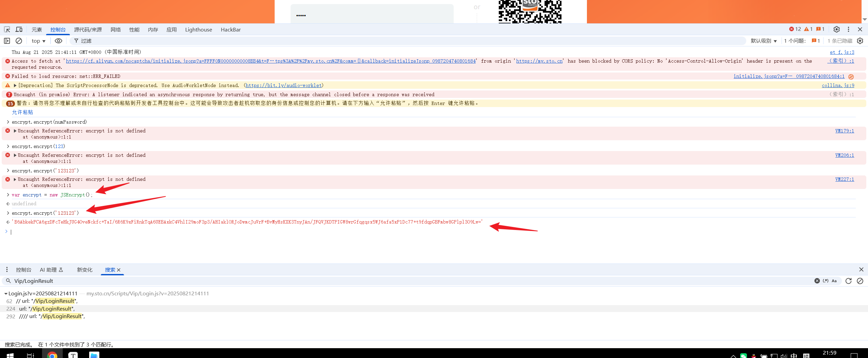Toggle regular expression search option

tap(826, 281)
